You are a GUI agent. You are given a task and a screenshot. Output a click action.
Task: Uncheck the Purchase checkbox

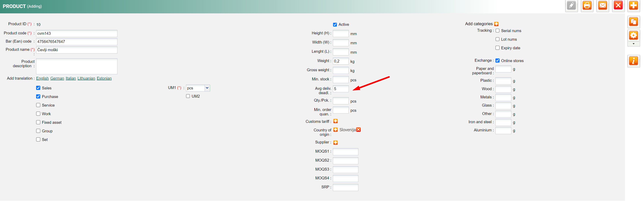(x=38, y=96)
